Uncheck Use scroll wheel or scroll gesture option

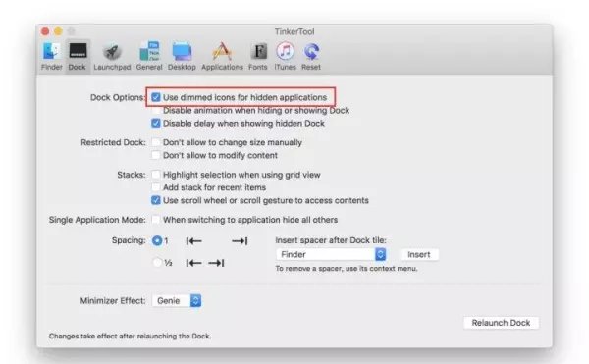155,200
